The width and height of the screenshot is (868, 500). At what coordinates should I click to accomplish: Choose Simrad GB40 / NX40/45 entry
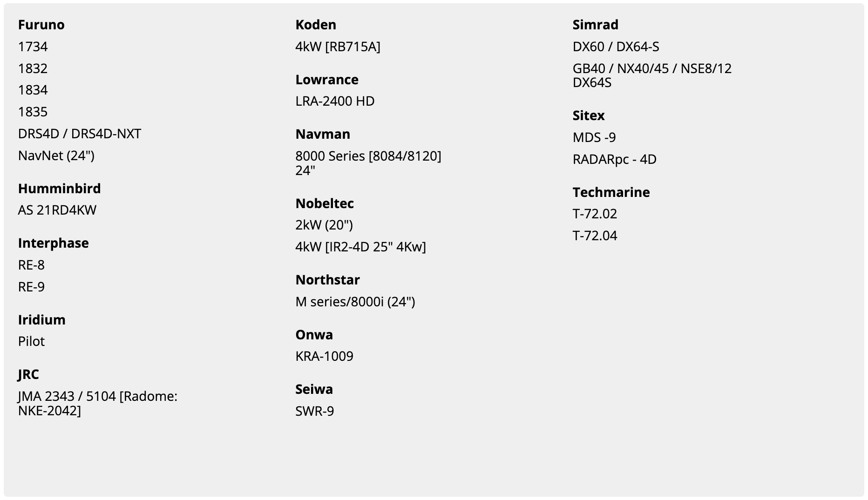tap(652, 75)
